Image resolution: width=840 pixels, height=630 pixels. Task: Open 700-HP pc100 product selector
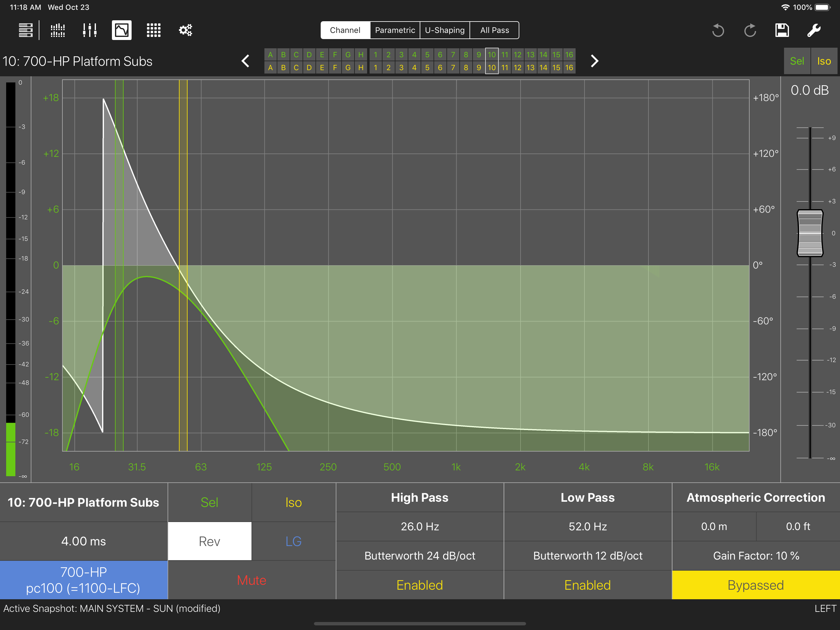pos(84,580)
